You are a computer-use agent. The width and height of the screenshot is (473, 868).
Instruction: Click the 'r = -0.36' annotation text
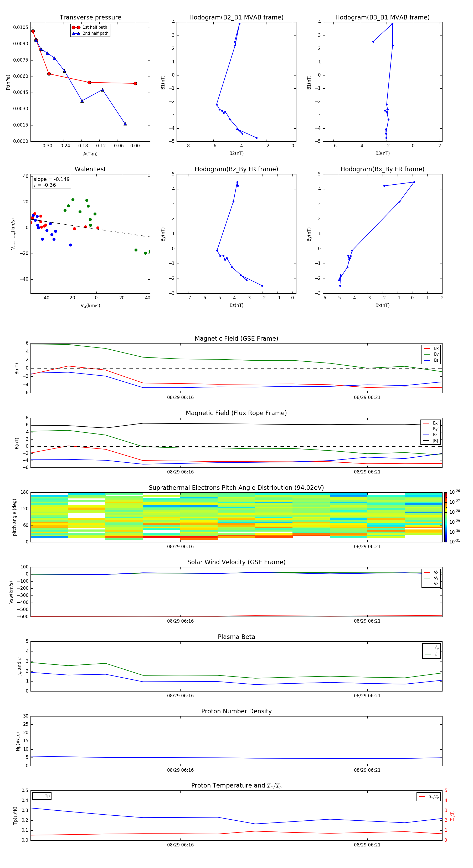[45, 185]
